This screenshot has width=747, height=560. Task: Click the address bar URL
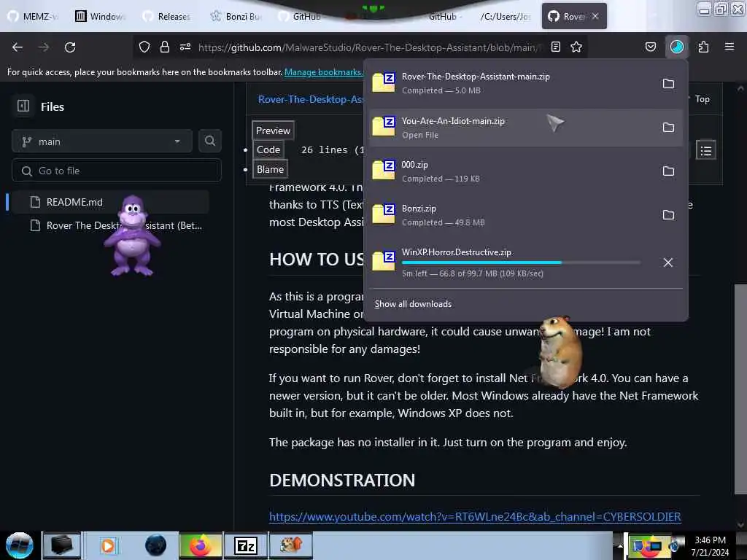[369, 47]
